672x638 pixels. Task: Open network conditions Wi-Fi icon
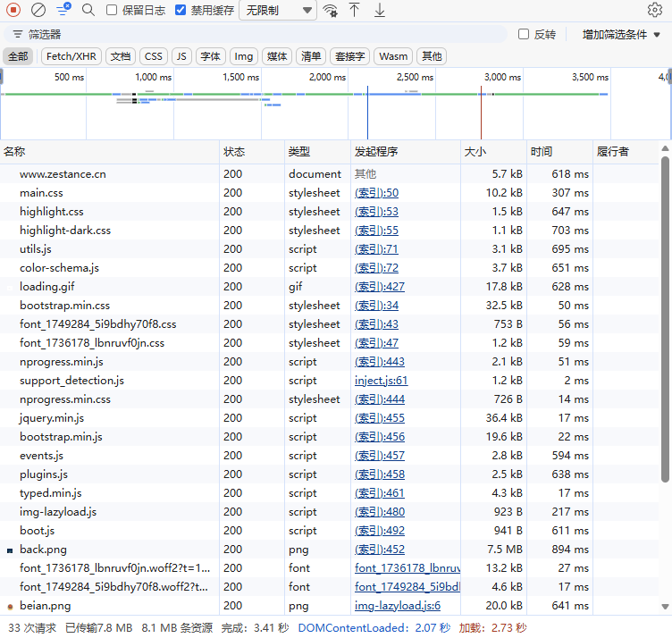pos(330,11)
